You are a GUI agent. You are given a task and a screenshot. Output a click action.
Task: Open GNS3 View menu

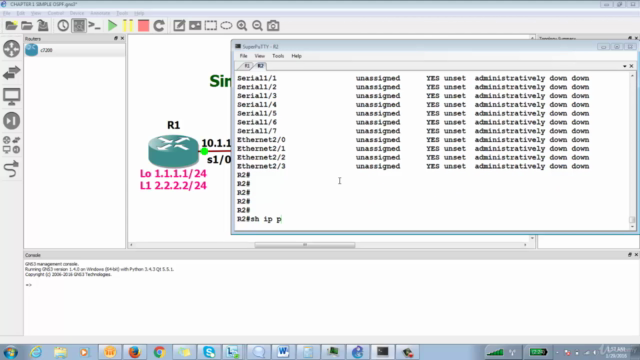click(x=36, y=13)
